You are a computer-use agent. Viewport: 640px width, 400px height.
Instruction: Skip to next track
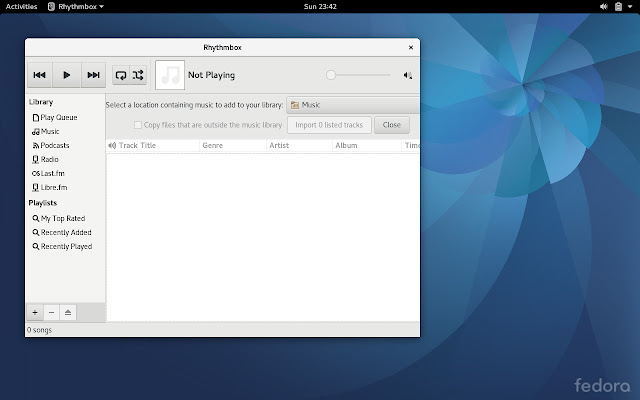(x=93, y=75)
